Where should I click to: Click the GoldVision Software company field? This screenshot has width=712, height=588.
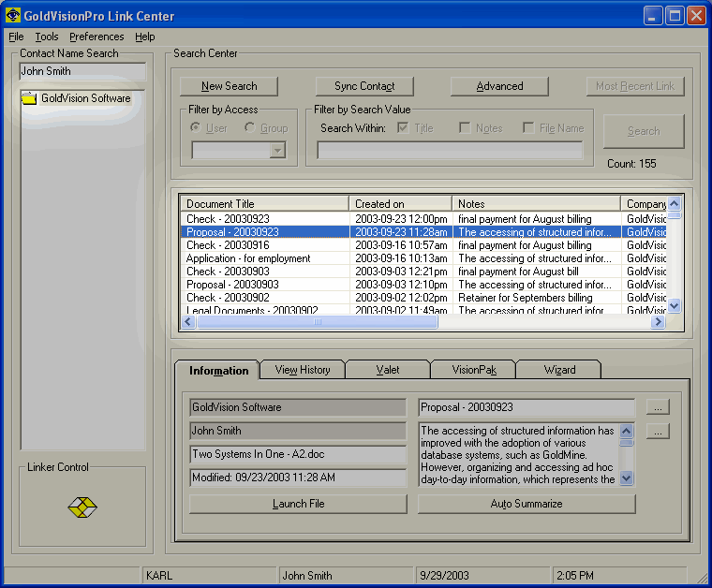pos(298,407)
